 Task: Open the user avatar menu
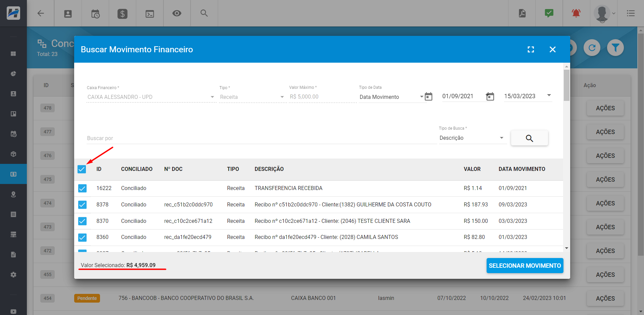(604, 14)
